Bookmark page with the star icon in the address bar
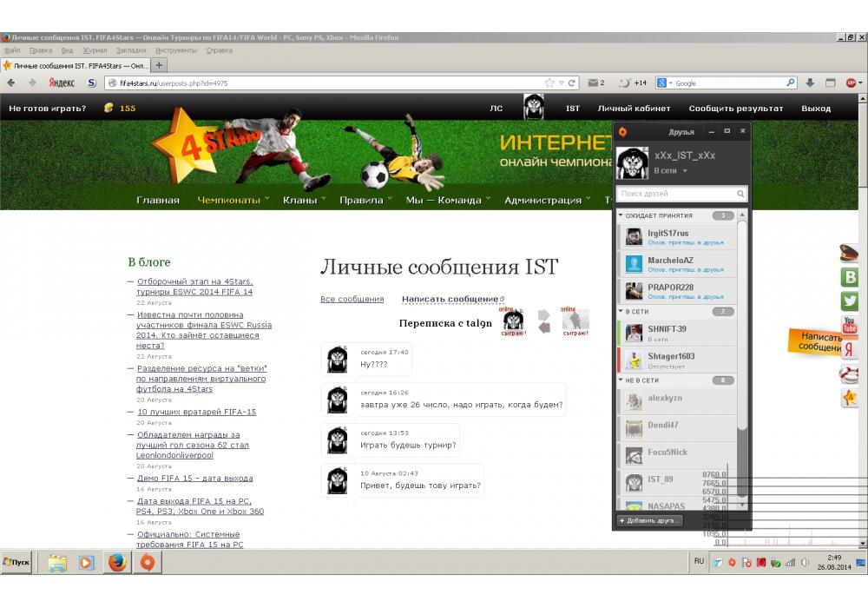Screen dimensions: 868x608 pos(549,83)
